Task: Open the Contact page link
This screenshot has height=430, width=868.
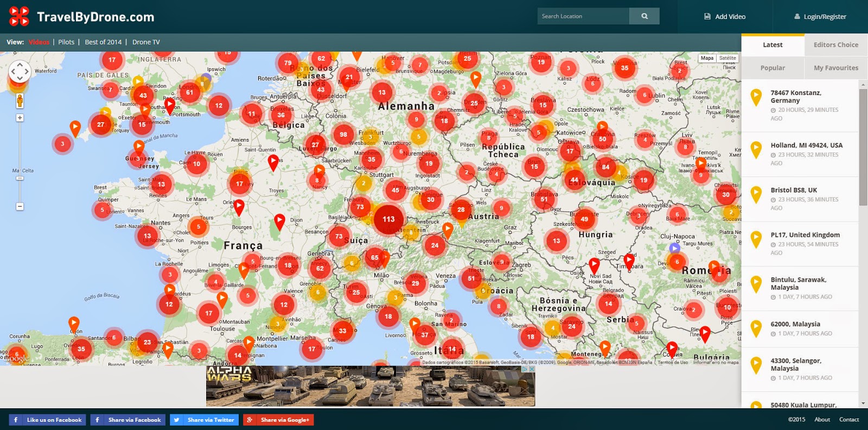Action: pyautogui.click(x=849, y=419)
